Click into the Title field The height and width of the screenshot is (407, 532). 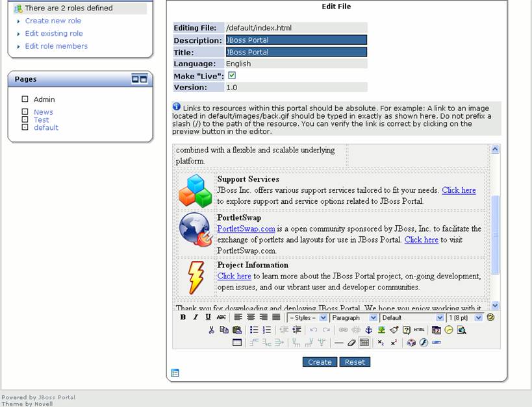point(296,52)
